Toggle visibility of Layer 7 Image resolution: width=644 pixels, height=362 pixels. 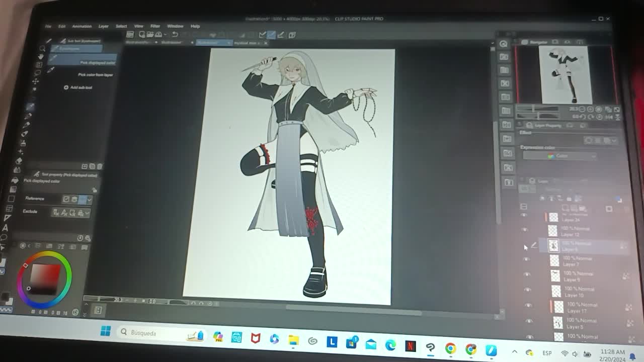click(526, 260)
